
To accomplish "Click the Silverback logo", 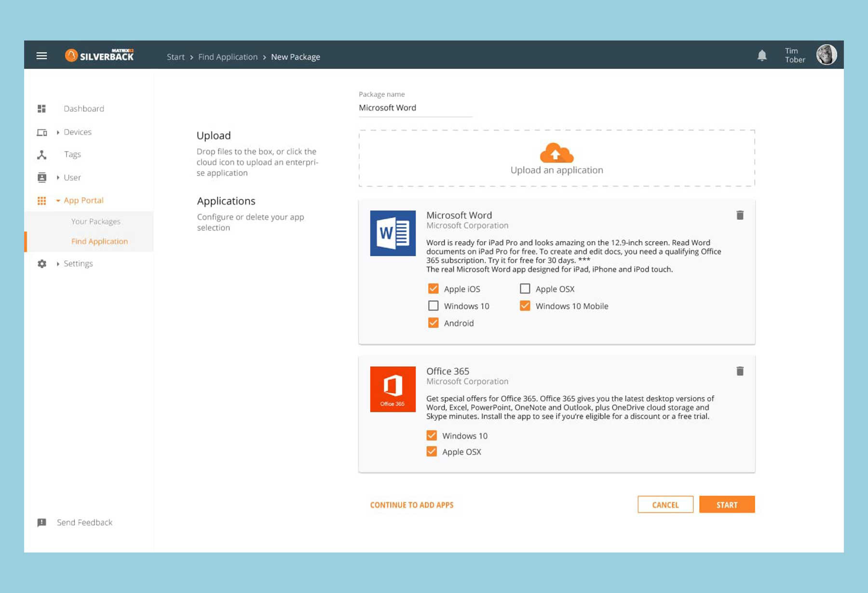I will pyautogui.click(x=99, y=55).
